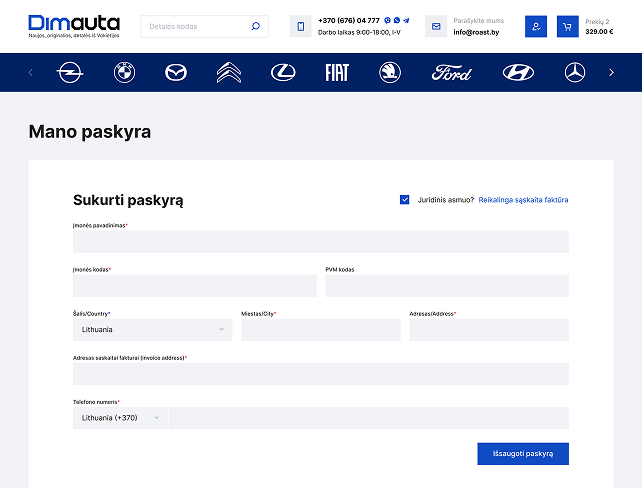Focus the PVM kodas input field
The width and height of the screenshot is (642, 488).
point(446,286)
